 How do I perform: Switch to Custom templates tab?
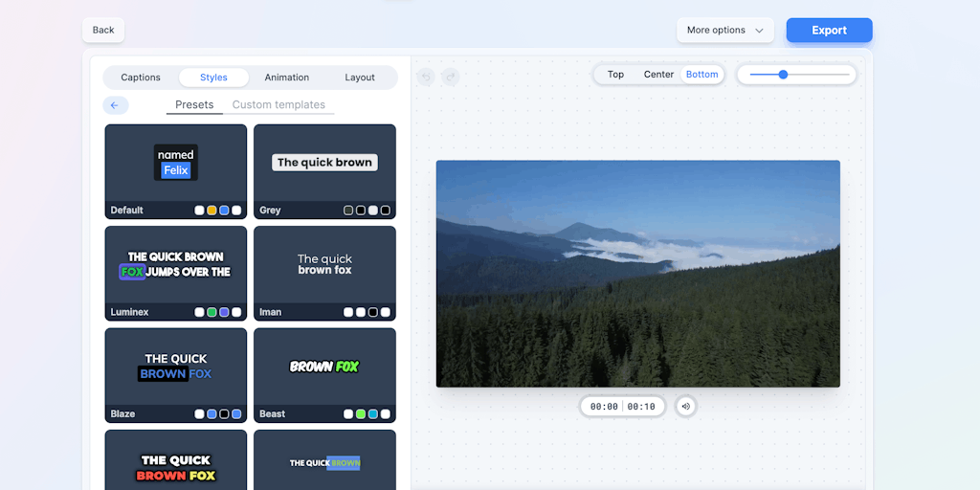click(278, 104)
